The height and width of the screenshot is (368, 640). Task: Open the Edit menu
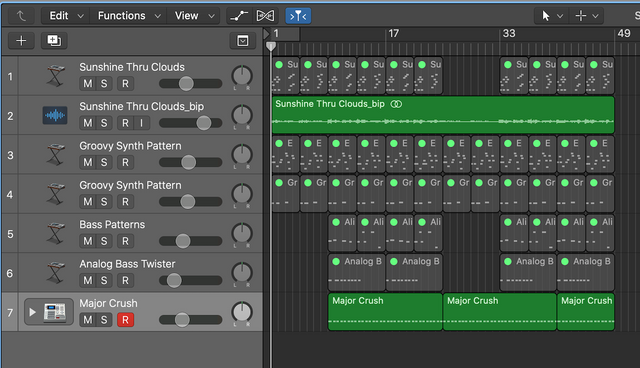pos(65,16)
